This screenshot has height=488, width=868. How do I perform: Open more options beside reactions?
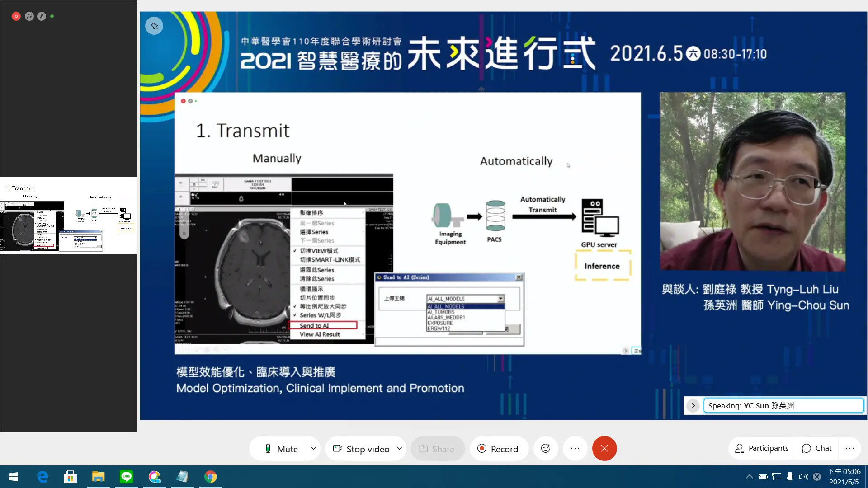[575, 449]
